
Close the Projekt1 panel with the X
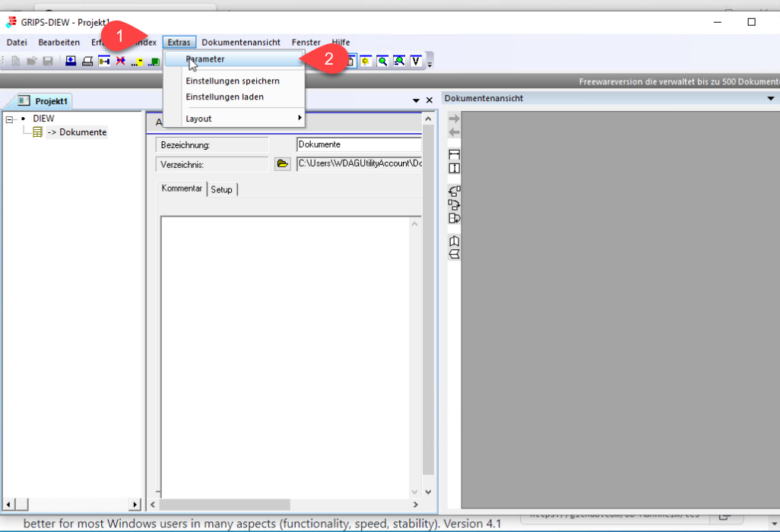pos(429,101)
